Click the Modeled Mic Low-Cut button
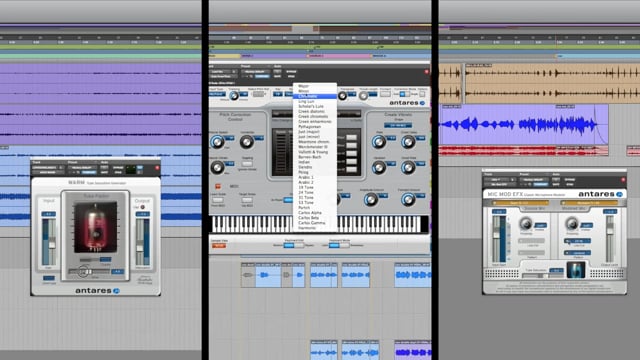This screenshot has width=640, height=360. tap(578, 241)
